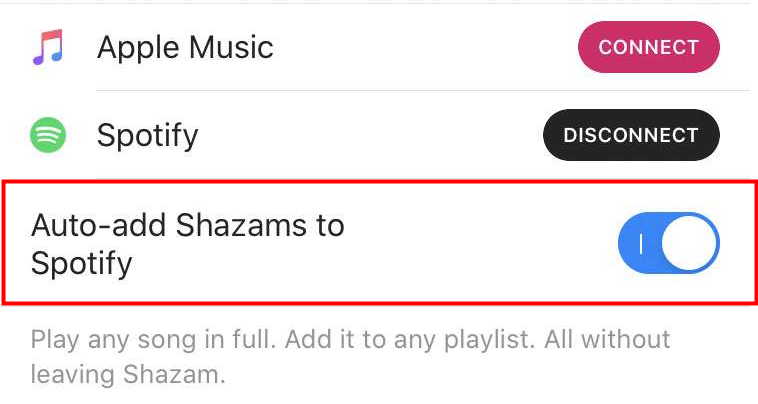This screenshot has height=404, width=758.
Task: Select the Apple Music label text
Action: (x=185, y=47)
